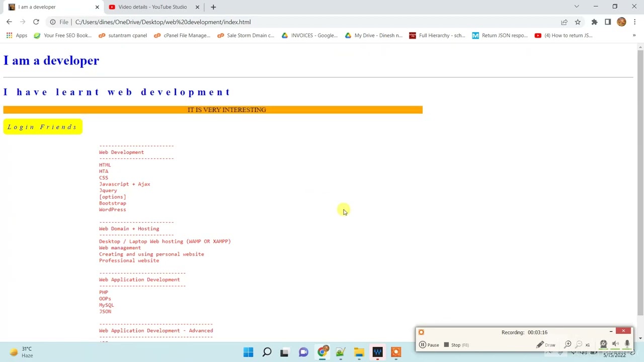Open the Sale Storm Dmain bookmark
Screen dimensions: 644x362
pos(246,35)
